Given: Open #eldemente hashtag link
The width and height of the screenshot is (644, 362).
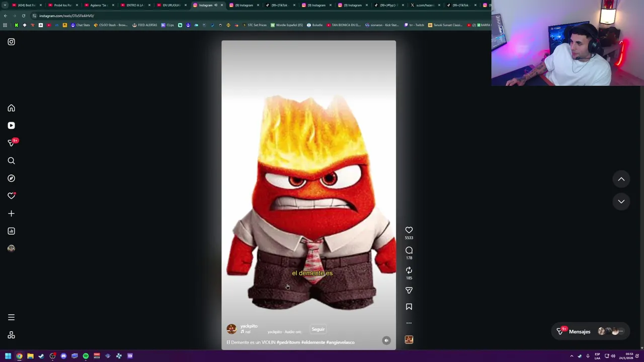Looking at the screenshot, I should point(313,342).
